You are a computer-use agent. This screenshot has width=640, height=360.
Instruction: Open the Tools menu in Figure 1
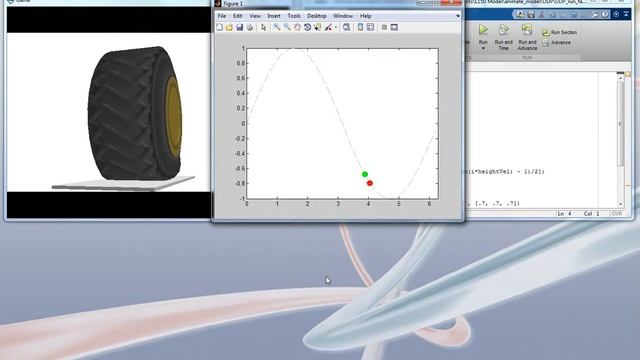coord(294,16)
